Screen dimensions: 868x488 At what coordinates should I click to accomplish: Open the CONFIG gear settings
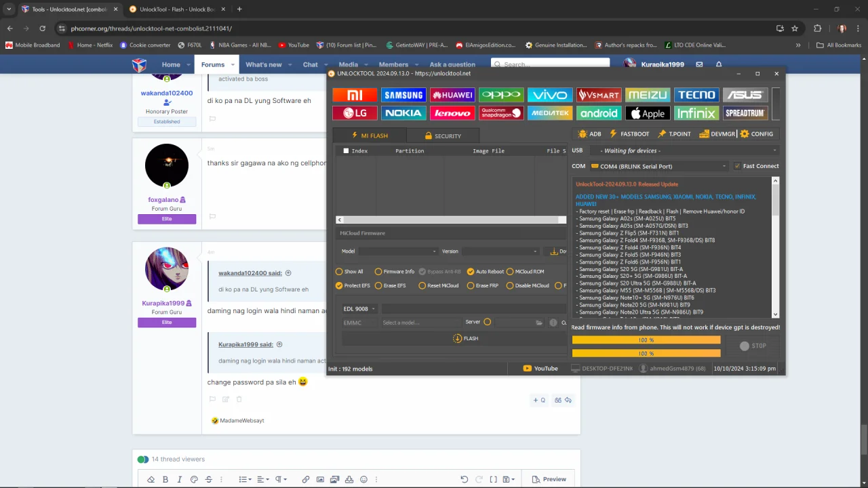coord(757,134)
